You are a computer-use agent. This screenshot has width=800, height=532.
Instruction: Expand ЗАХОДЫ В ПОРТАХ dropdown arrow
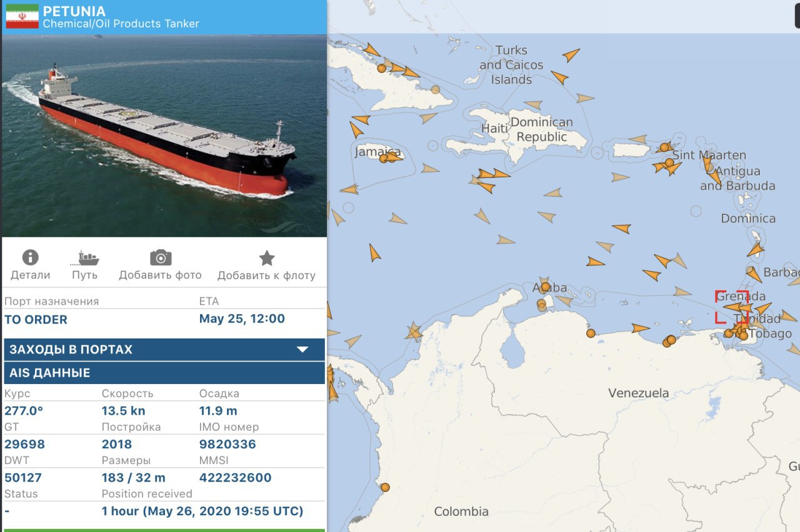302,350
